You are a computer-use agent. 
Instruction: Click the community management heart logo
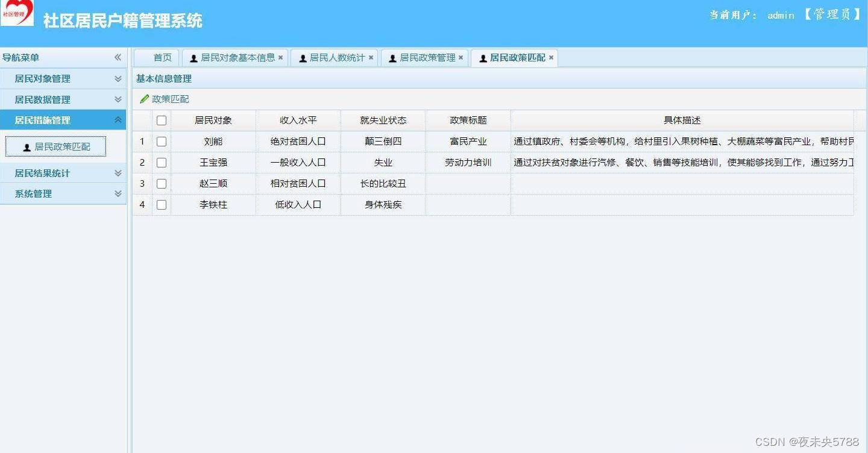click(x=17, y=13)
